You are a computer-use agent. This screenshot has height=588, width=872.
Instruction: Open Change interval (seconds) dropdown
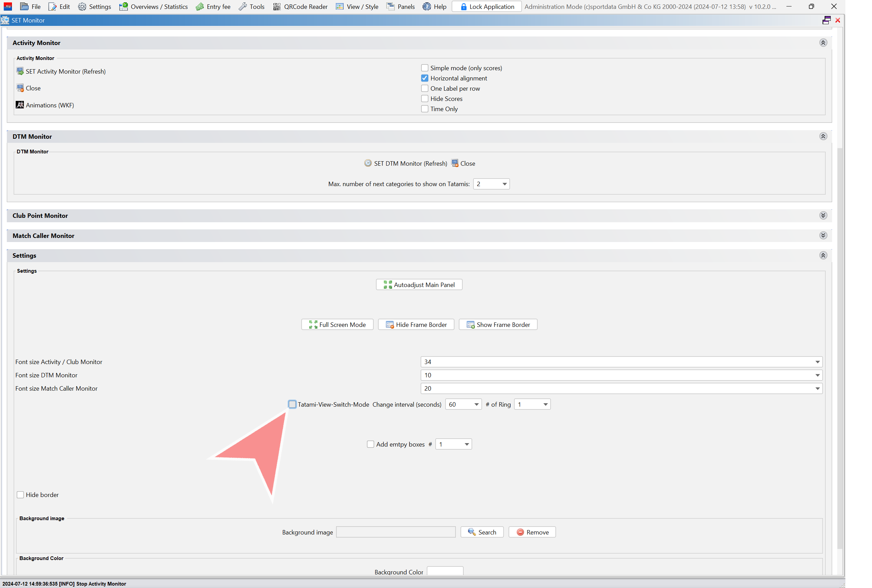[x=463, y=404]
